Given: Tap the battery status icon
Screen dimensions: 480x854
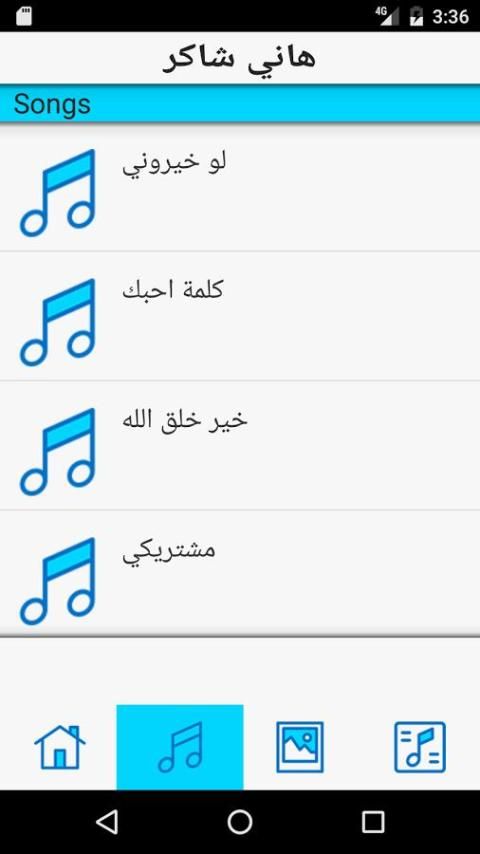Looking at the screenshot, I should pyautogui.click(x=417, y=16).
